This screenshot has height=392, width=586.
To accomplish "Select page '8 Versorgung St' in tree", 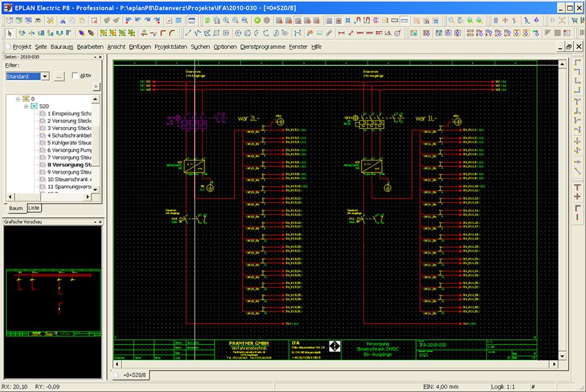I will 65,165.
